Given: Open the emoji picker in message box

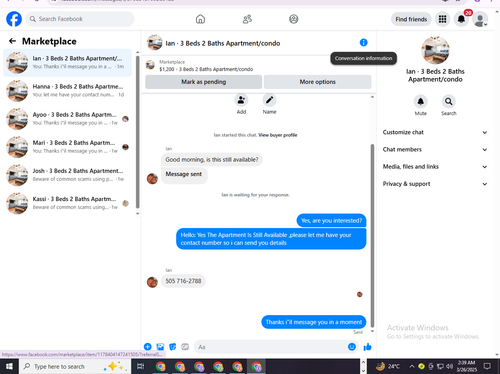Looking at the screenshot, I should (352, 347).
